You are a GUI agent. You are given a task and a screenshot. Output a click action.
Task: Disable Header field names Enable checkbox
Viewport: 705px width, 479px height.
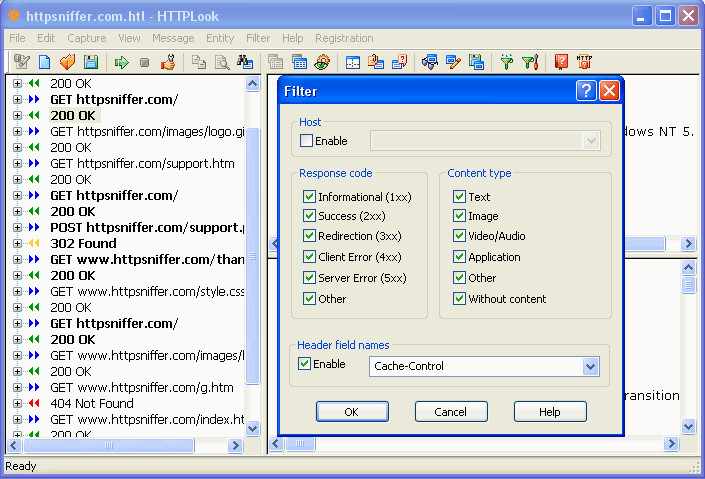(304, 364)
